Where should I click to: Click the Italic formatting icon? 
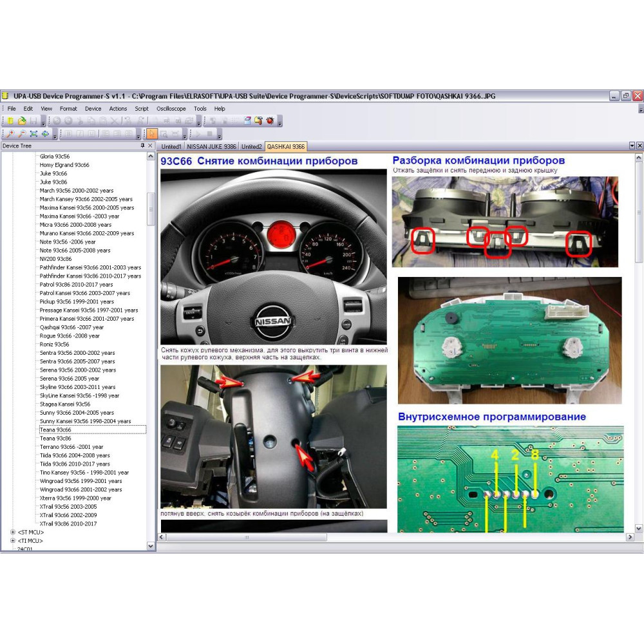tap(80, 133)
